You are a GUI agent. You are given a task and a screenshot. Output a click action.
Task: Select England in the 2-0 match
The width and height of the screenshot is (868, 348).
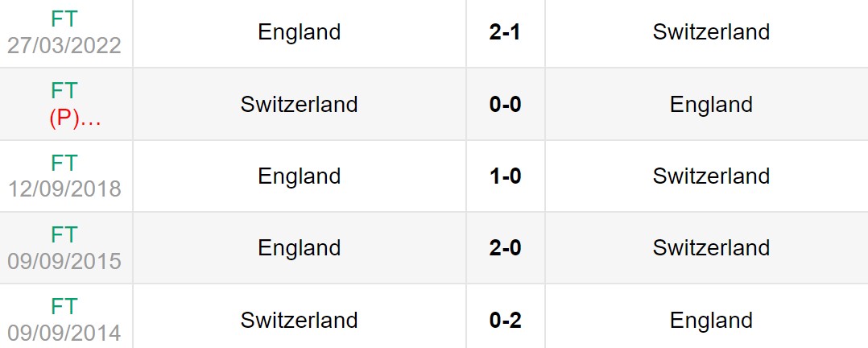pyautogui.click(x=300, y=248)
